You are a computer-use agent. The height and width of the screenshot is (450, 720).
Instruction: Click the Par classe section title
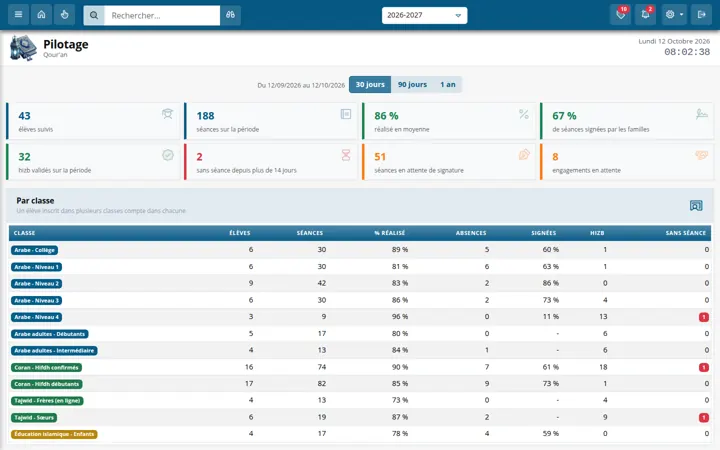tap(35, 201)
